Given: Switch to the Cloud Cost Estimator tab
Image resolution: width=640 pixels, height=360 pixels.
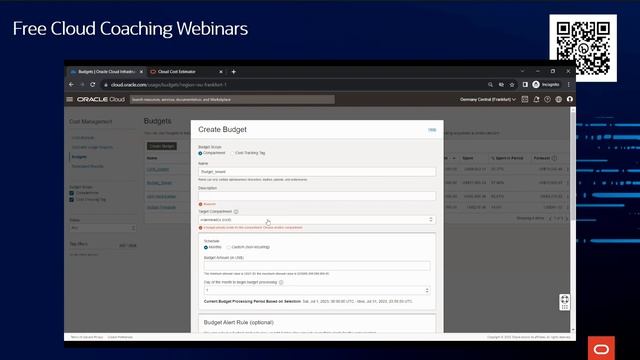Looking at the screenshot, I should (x=186, y=72).
